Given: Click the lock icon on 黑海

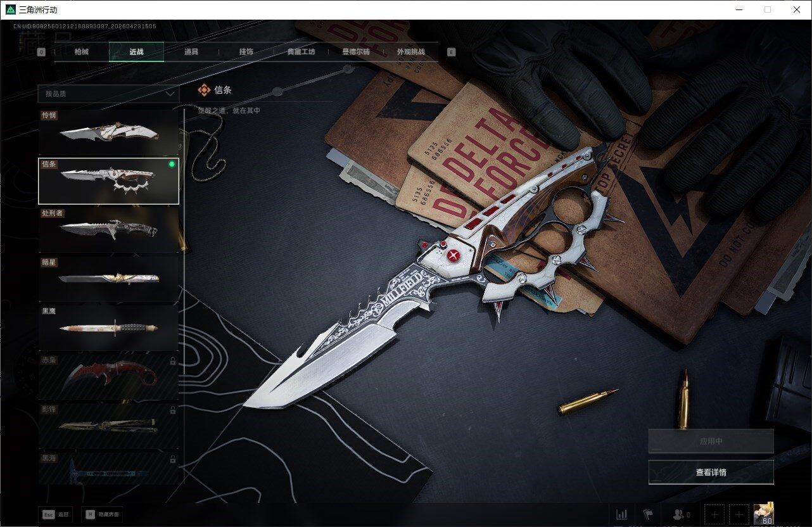Looking at the screenshot, I should (x=172, y=459).
